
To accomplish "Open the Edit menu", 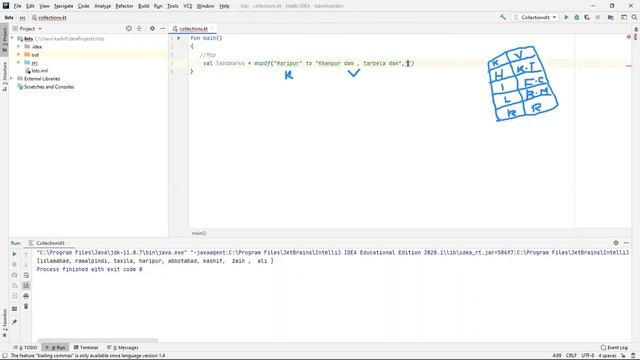I will click(x=30, y=6).
